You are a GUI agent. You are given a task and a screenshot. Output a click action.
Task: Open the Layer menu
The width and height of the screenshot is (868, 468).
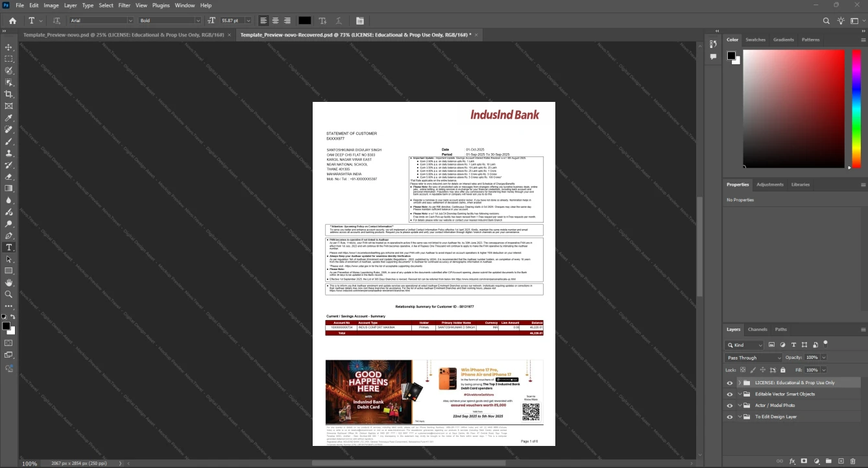pyautogui.click(x=70, y=5)
